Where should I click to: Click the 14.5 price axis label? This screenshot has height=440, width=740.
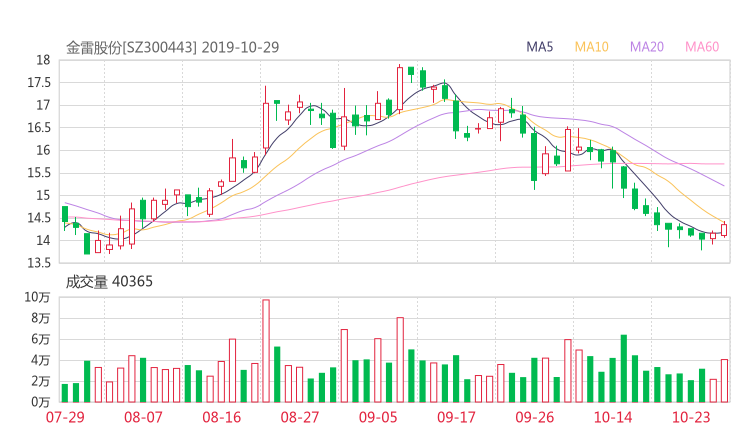click(x=39, y=218)
